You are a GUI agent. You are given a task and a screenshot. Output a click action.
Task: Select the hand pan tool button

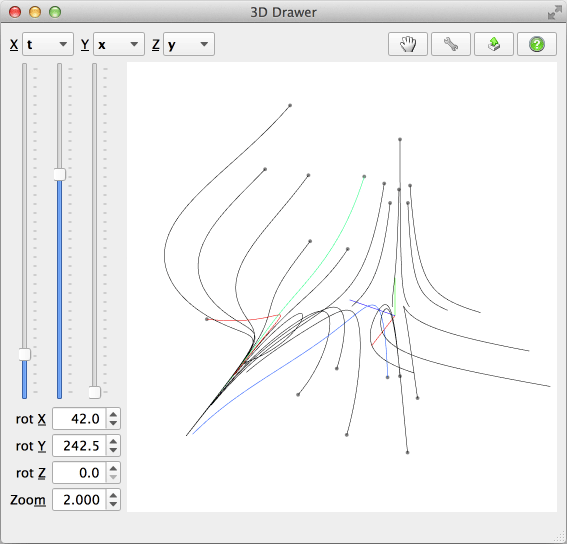[408, 44]
